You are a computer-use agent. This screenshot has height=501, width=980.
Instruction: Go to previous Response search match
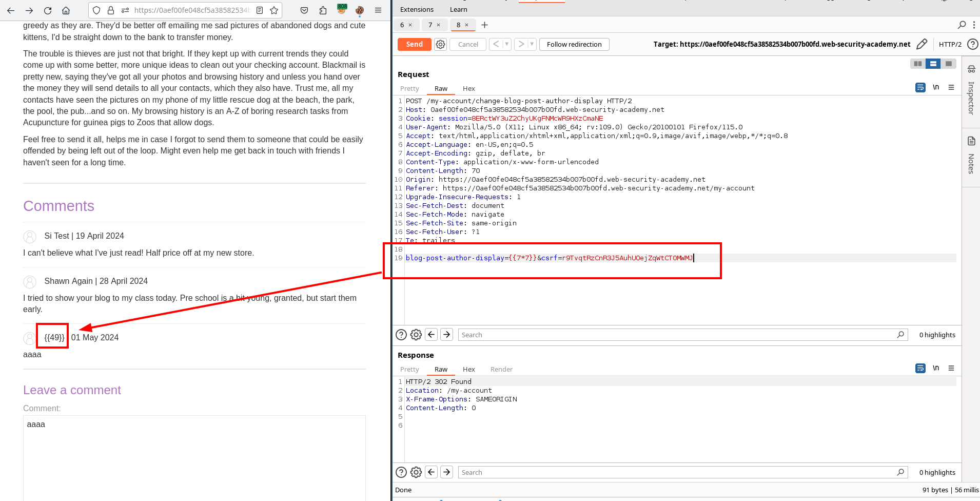432,472
